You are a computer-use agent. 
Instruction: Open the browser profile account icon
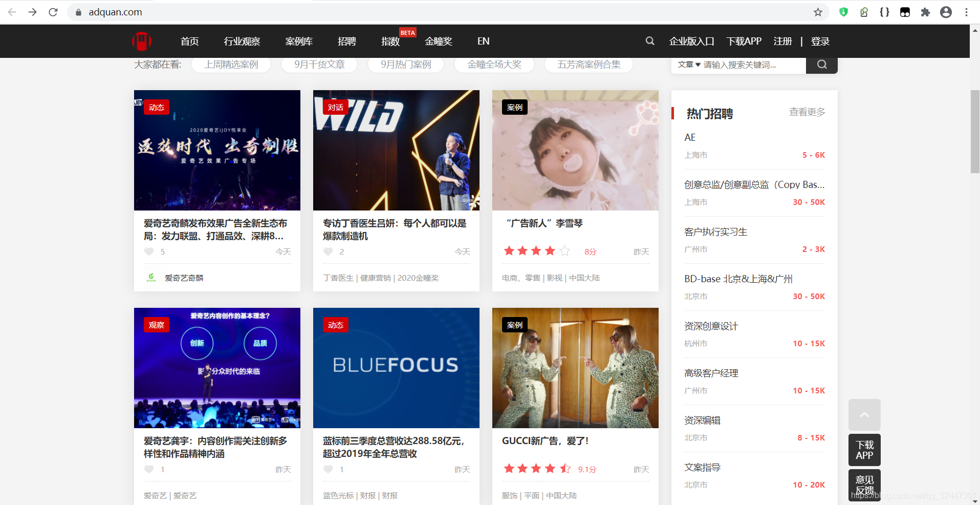coord(946,12)
